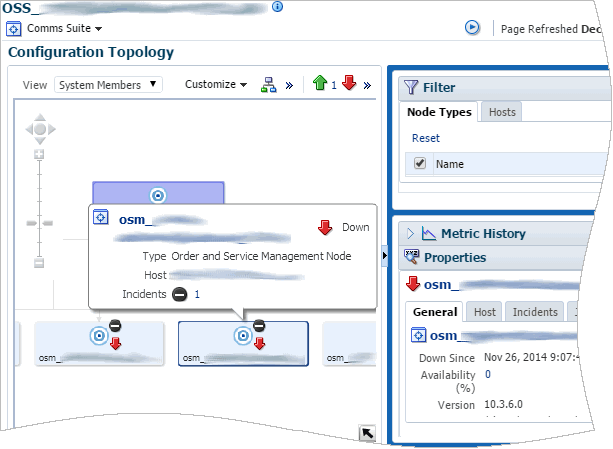The image size is (613, 449).
Task: Click the maximize arrow at bottom corner
Action: click(x=367, y=433)
